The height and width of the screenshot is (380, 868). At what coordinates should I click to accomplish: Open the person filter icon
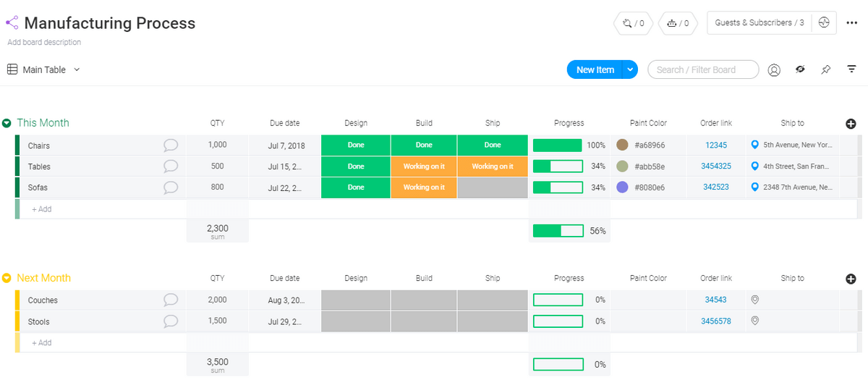[774, 70]
